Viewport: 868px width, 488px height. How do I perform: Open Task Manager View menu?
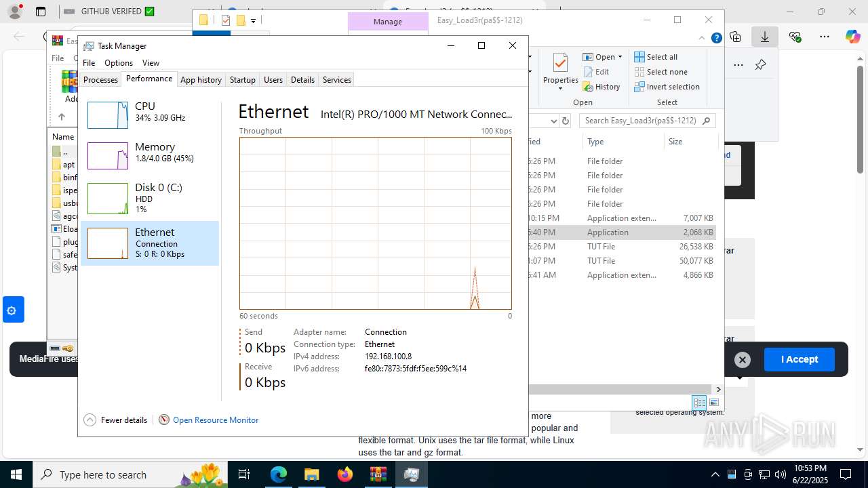click(151, 63)
